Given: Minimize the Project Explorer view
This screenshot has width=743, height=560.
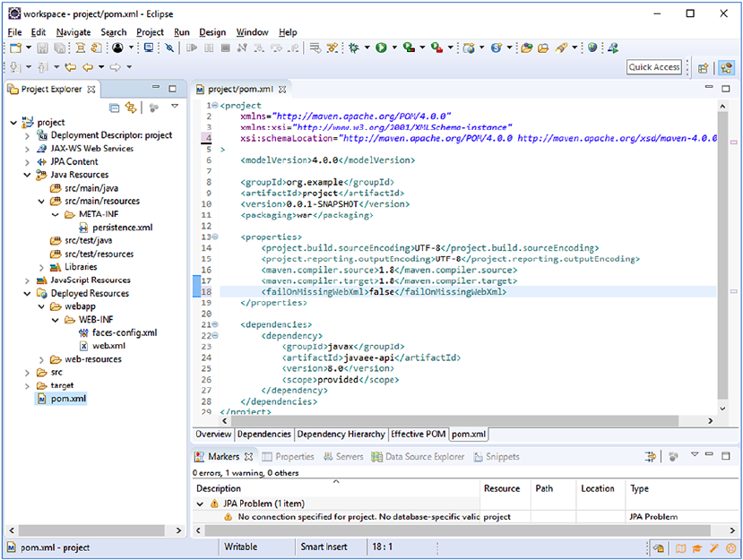Looking at the screenshot, I should click(156, 88).
